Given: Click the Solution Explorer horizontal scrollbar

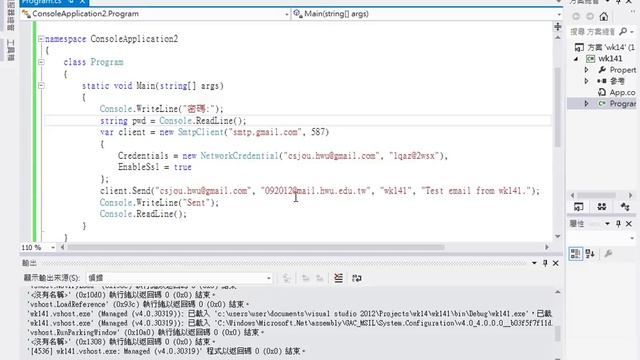Looking at the screenshot, I should (x=596, y=195).
